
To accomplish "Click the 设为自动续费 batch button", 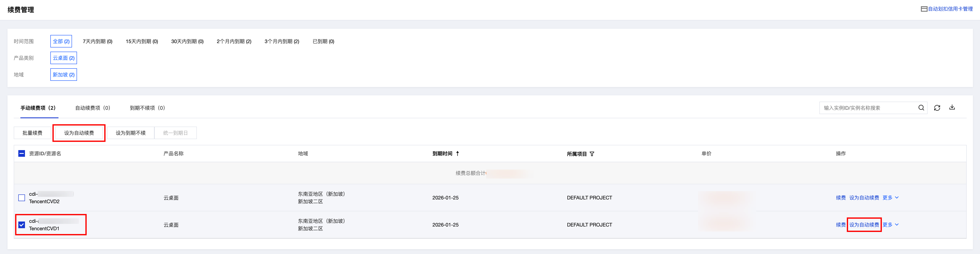I will tap(79, 133).
